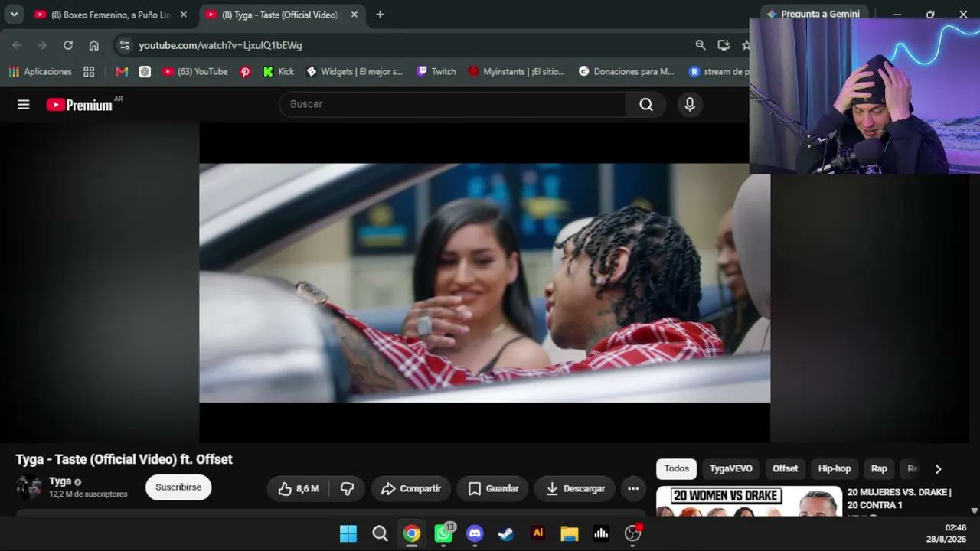Open Donaciones para M... bookmark
The height and width of the screenshot is (551, 980).
(626, 71)
